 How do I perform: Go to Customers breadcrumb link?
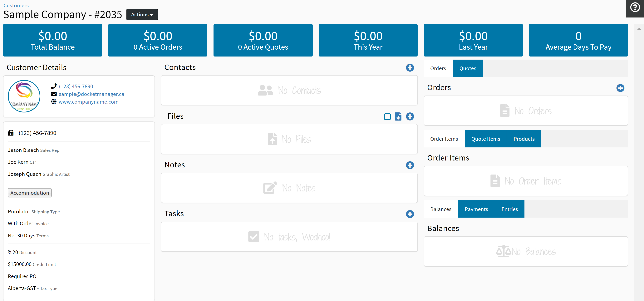pyautogui.click(x=16, y=5)
